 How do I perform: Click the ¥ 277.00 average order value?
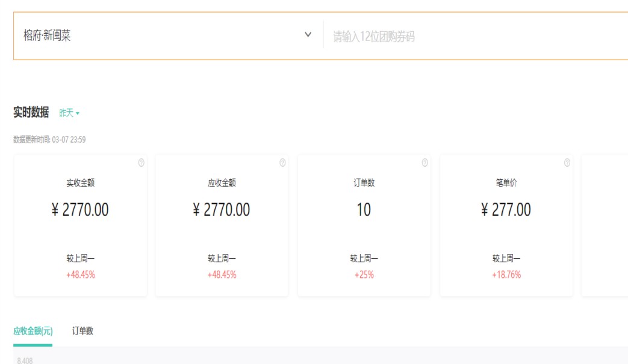506,210
